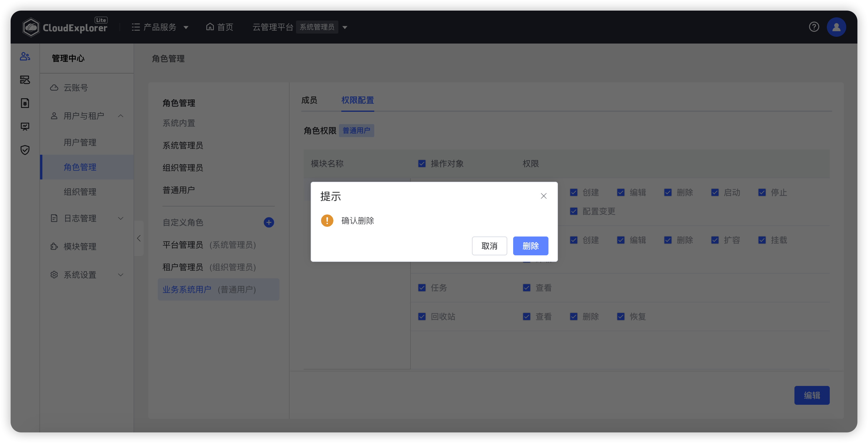Collapse the 用户与租户 menu chevron

click(120, 116)
